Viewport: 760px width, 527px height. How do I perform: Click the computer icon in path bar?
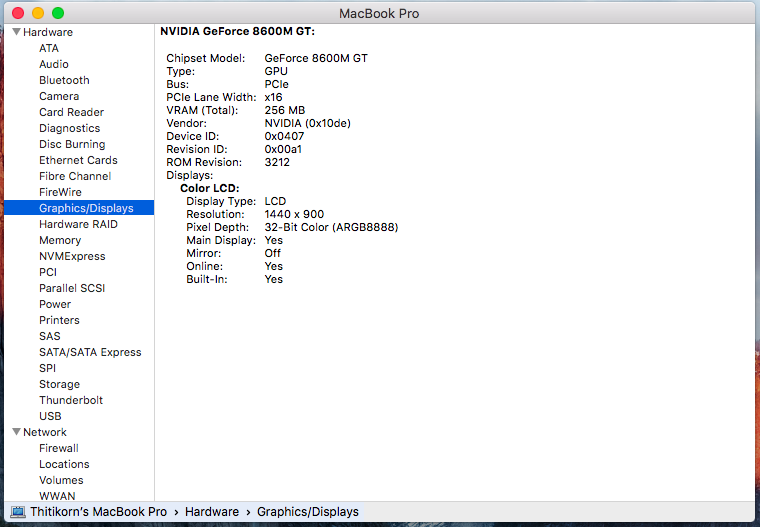tap(18, 512)
